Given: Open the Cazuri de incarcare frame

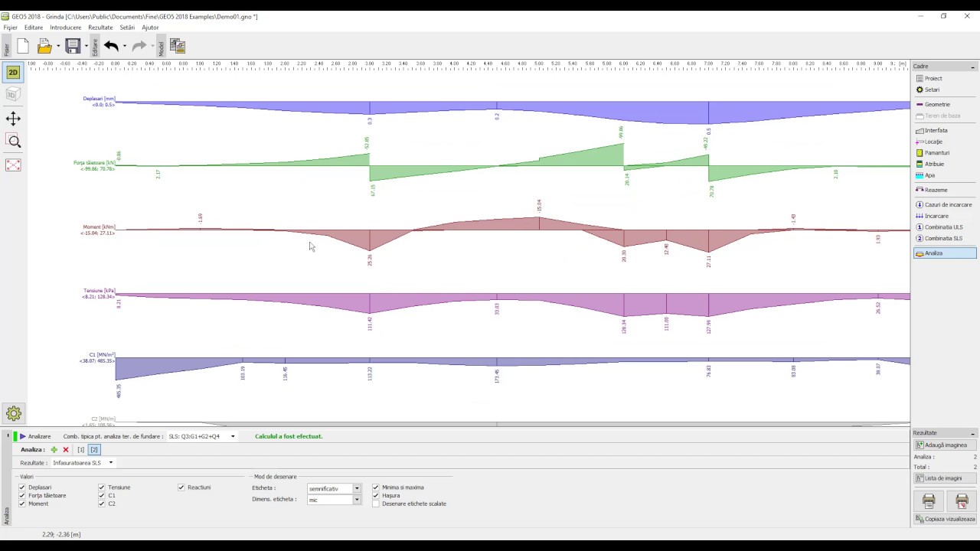Looking at the screenshot, I should [x=945, y=204].
